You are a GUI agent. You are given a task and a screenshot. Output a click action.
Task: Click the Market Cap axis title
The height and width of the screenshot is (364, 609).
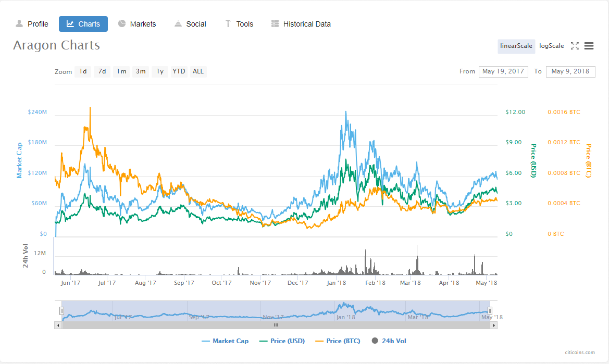[19, 160]
